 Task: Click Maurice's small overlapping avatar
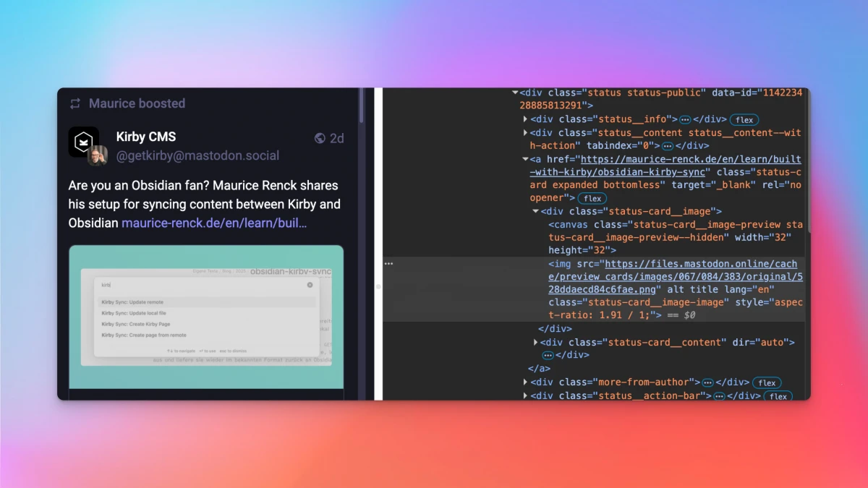point(98,155)
